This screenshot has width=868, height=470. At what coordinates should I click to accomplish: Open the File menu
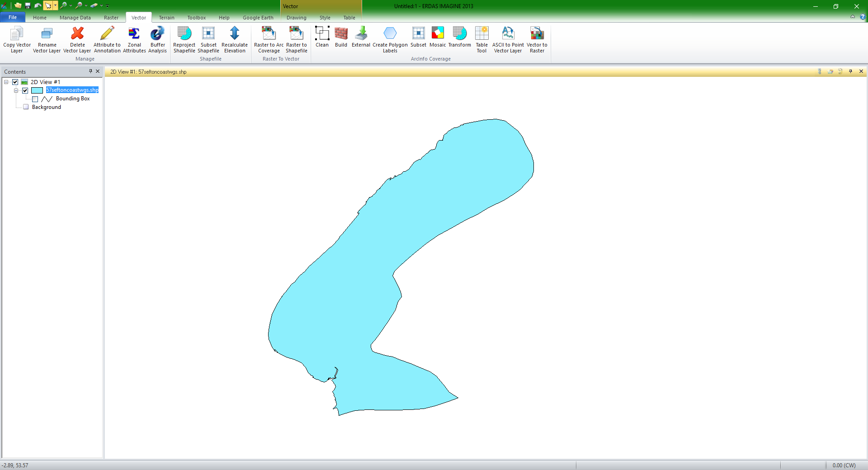click(12, 17)
